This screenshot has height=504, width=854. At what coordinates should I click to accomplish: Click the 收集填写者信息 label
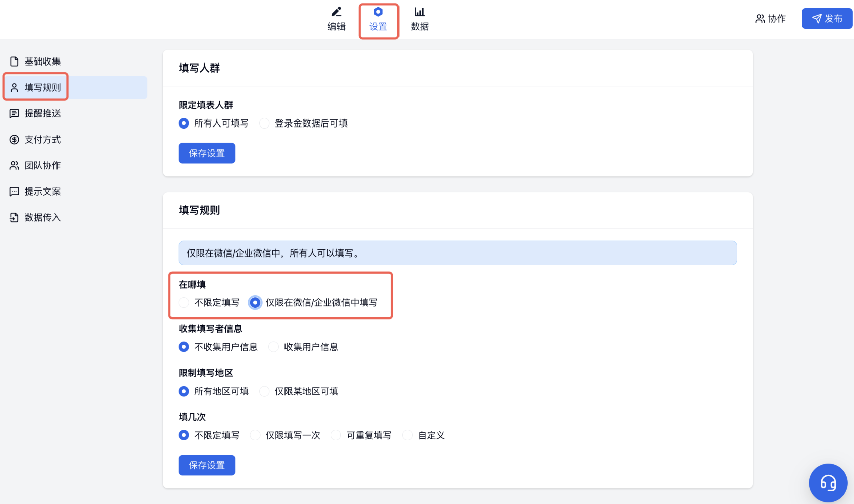tap(210, 329)
